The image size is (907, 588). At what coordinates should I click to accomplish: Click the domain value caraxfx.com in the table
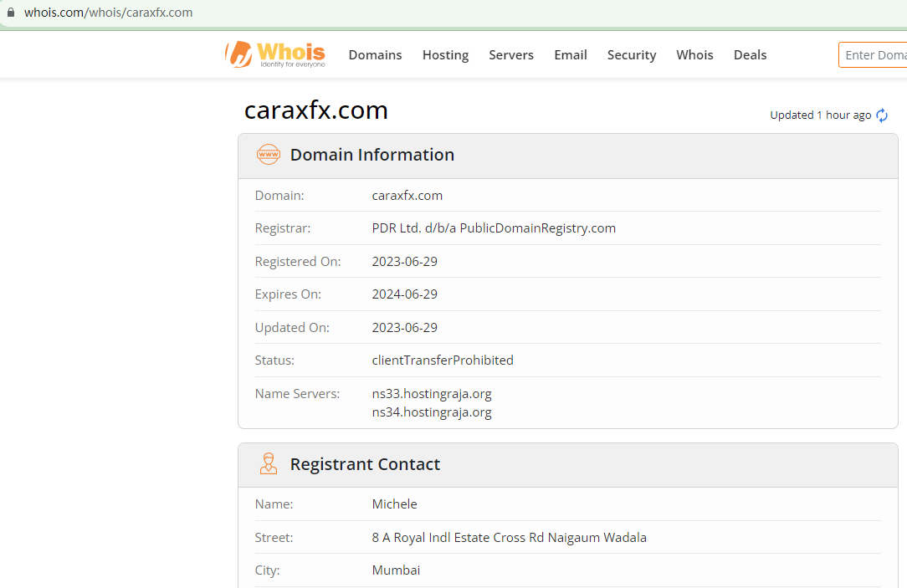tap(407, 196)
